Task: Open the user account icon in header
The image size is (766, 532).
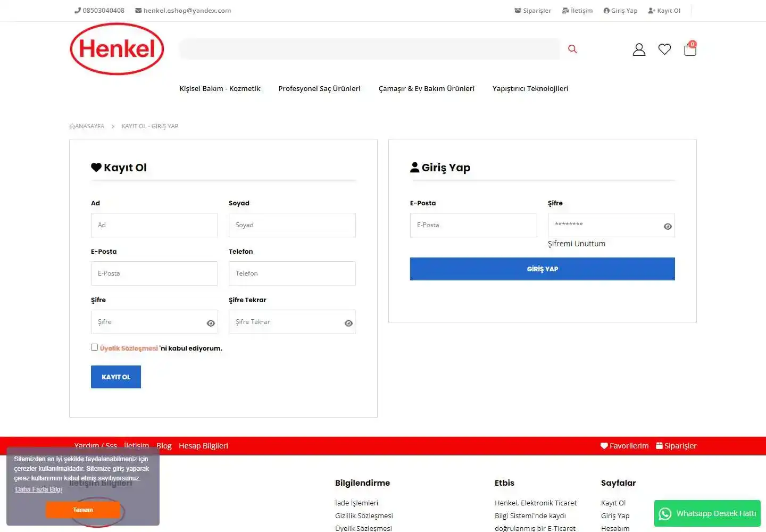Action: tap(639, 49)
